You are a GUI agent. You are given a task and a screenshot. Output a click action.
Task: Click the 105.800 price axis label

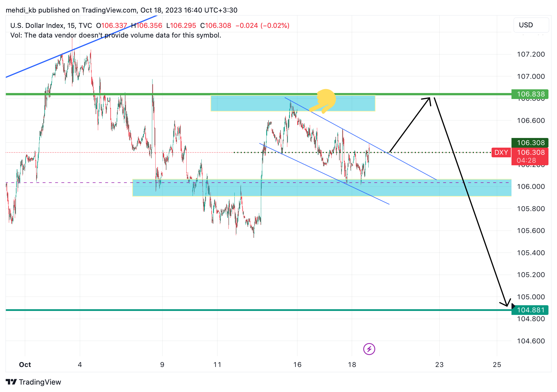tap(531, 209)
